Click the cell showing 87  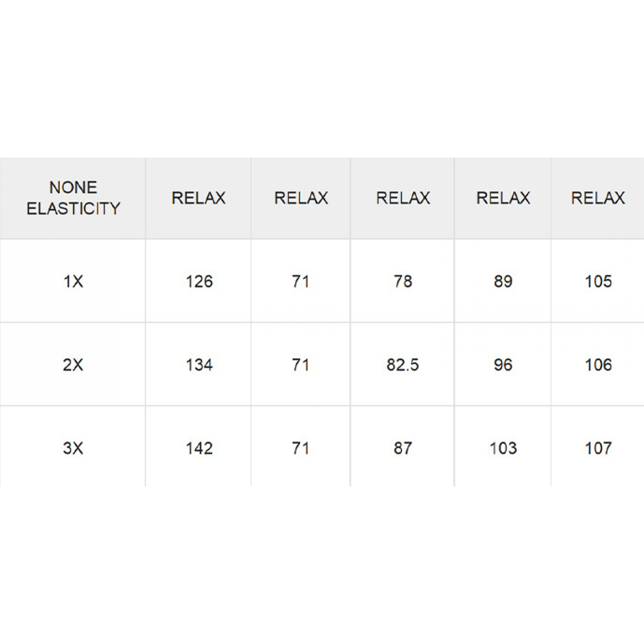point(403,448)
